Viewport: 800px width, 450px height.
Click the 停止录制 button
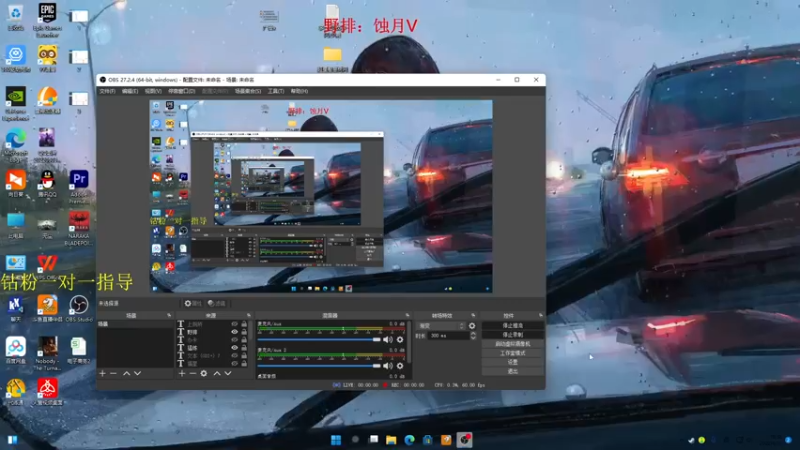coord(512,335)
